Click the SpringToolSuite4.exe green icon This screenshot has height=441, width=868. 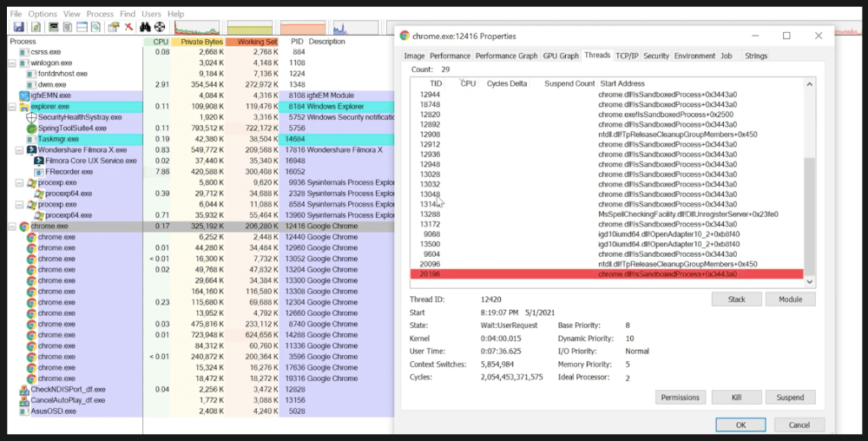point(31,128)
